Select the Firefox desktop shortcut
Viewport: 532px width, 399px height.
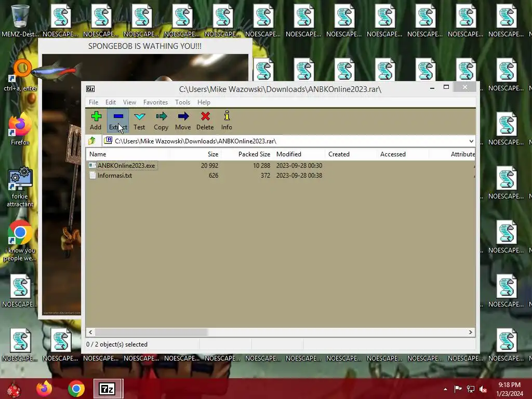pos(20,129)
